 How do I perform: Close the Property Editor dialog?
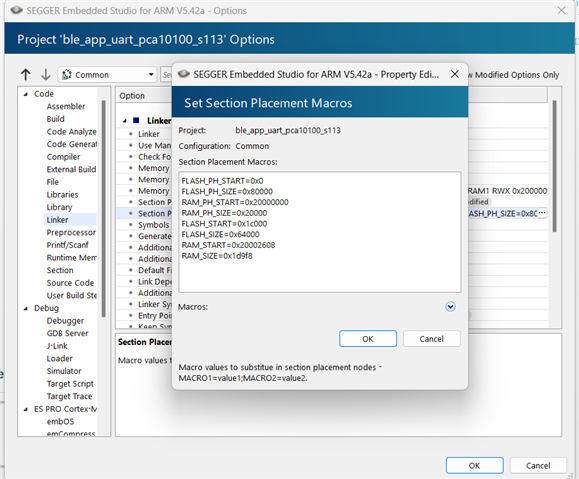455,74
